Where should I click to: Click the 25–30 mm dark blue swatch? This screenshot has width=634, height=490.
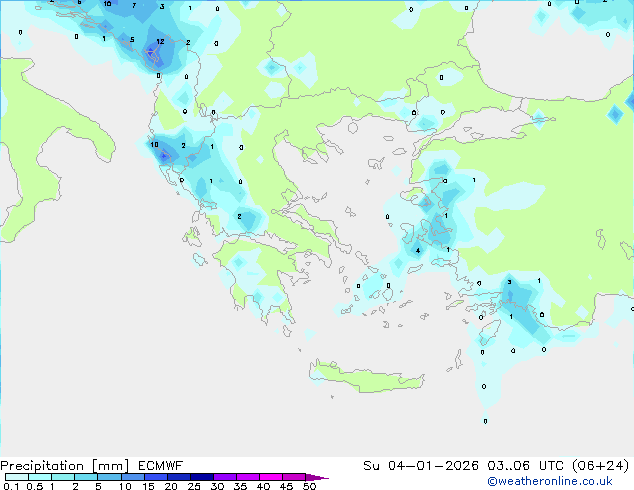click(202, 477)
